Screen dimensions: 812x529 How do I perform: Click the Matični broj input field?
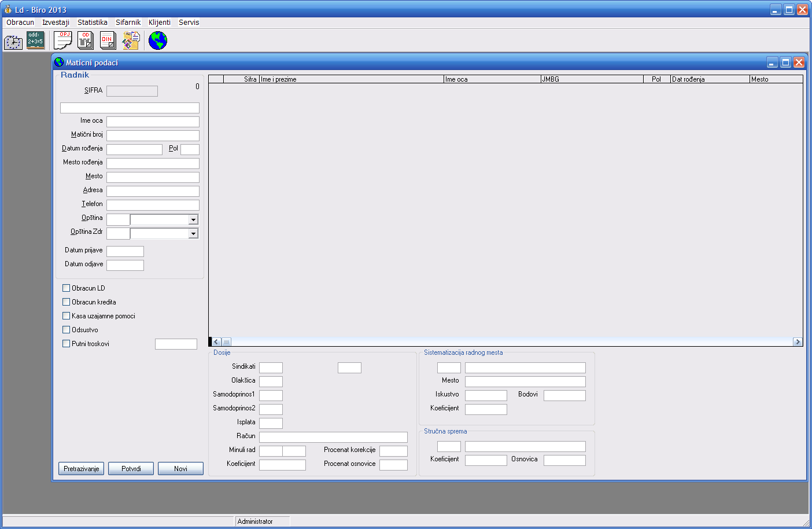coord(153,135)
